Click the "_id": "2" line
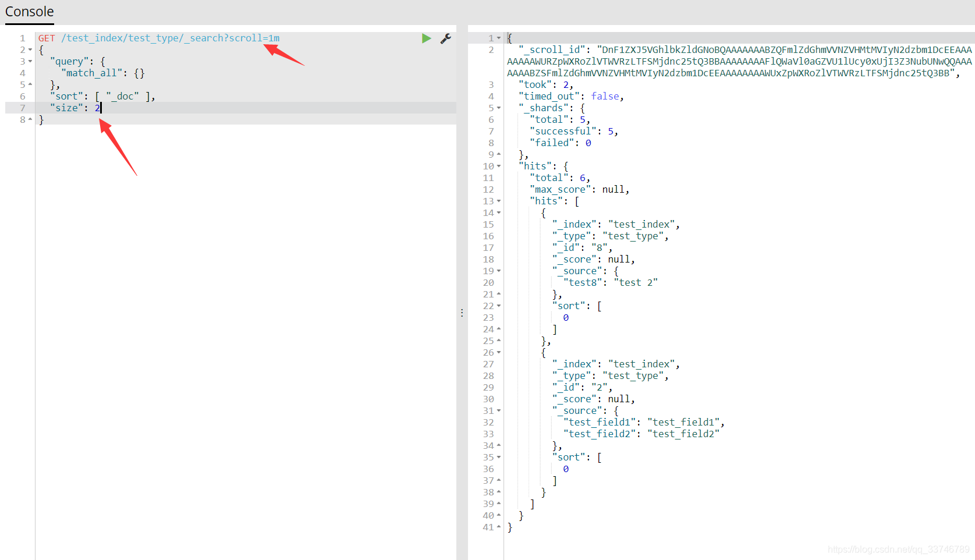The image size is (975, 560). 582,388
